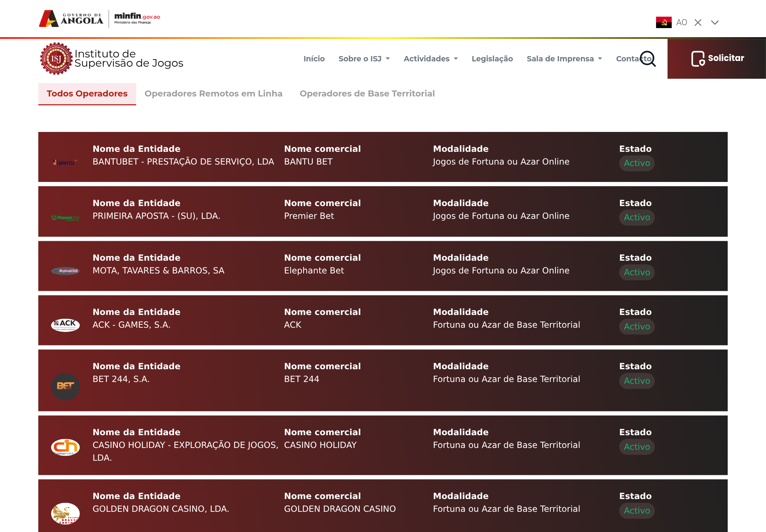Image resolution: width=766 pixels, height=532 pixels.
Task: Open the search magnifier icon
Action: click(x=648, y=59)
